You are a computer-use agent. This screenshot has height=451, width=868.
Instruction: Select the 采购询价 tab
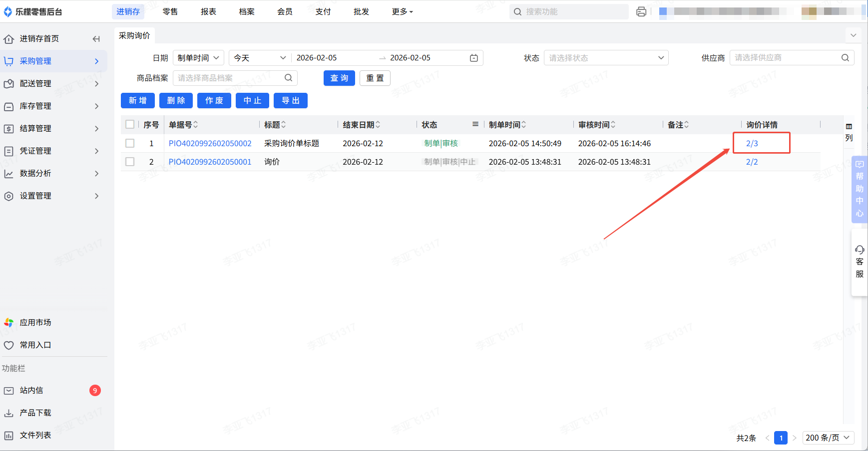pos(134,35)
